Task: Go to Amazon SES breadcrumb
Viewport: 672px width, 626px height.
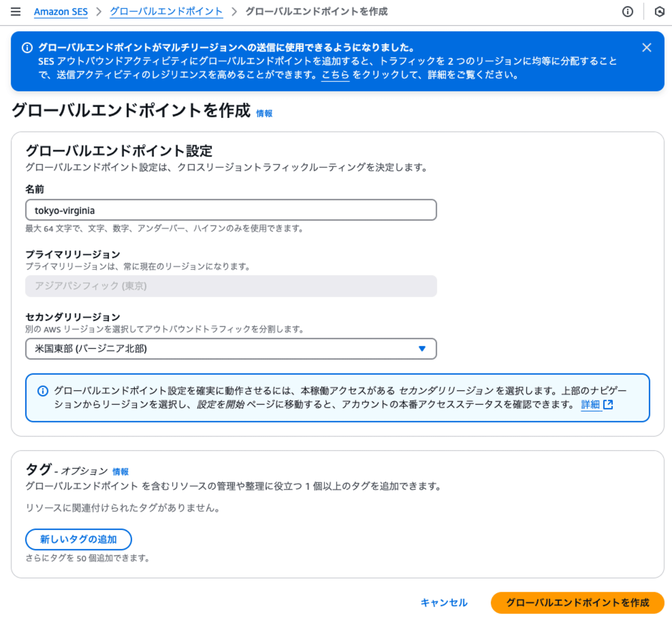Action: (61, 12)
